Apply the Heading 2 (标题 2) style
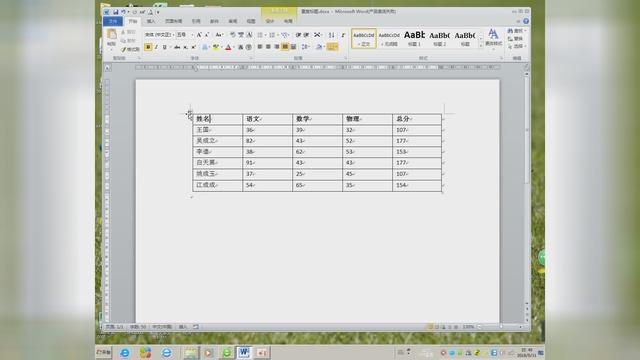Image resolution: width=640 pixels, height=360 pixels. pyautogui.click(x=439, y=38)
